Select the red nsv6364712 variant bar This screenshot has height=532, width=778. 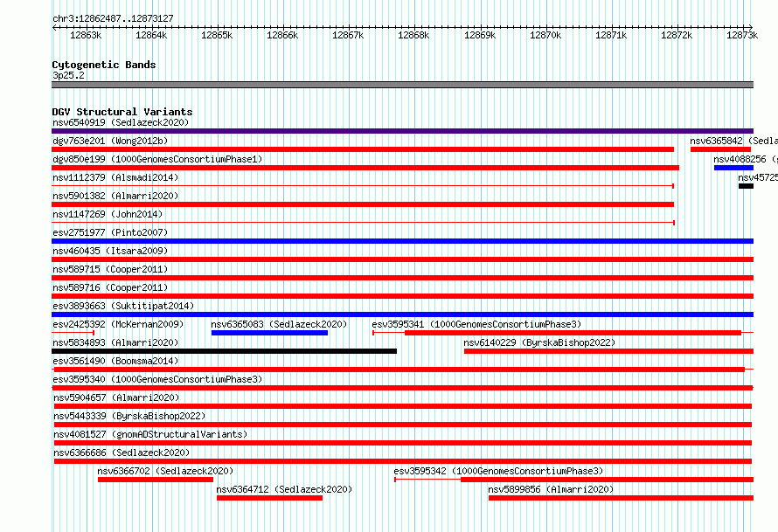269,498
